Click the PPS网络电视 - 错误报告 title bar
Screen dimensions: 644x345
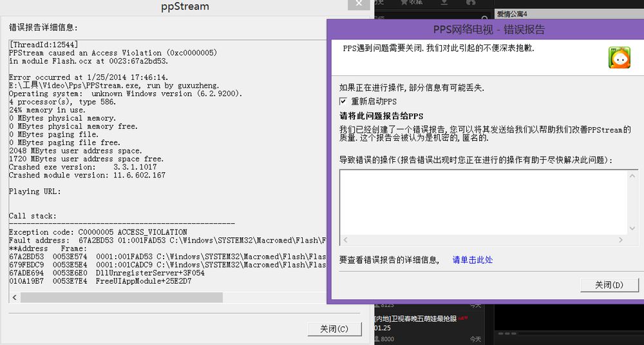click(489, 30)
